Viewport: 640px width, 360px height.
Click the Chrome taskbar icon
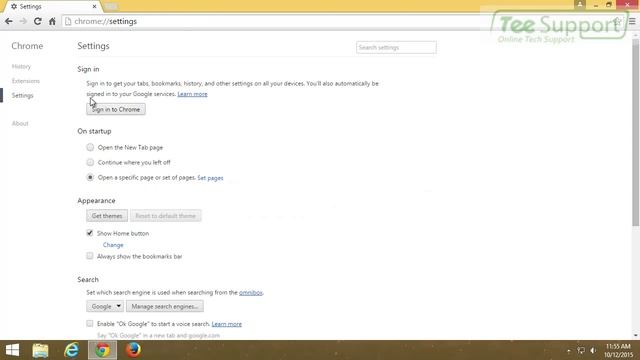[x=102, y=350]
